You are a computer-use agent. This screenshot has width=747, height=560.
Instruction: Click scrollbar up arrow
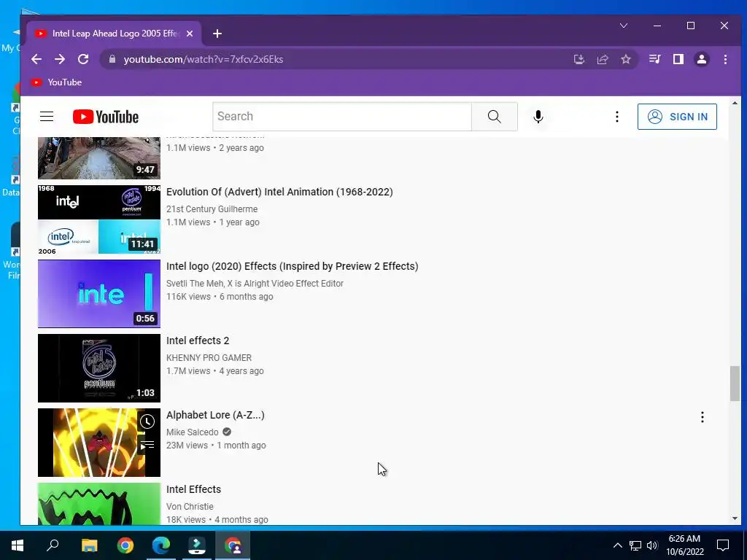point(735,103)
